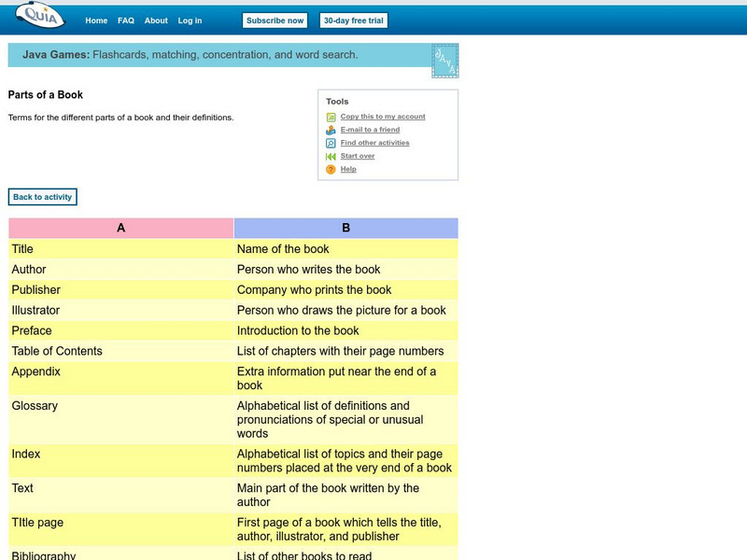Open the Copy this to my account link
The height and width of the screenshot is (560, 747).
coord(383,117)
